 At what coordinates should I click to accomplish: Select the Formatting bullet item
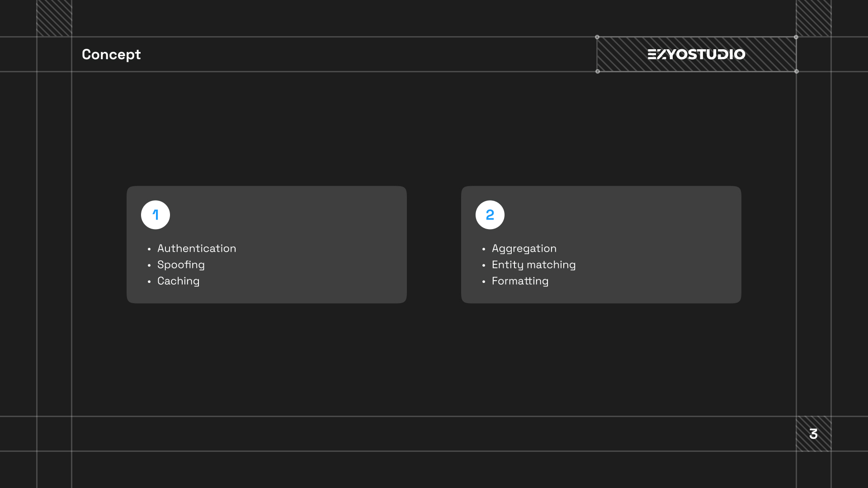(520, 281)
